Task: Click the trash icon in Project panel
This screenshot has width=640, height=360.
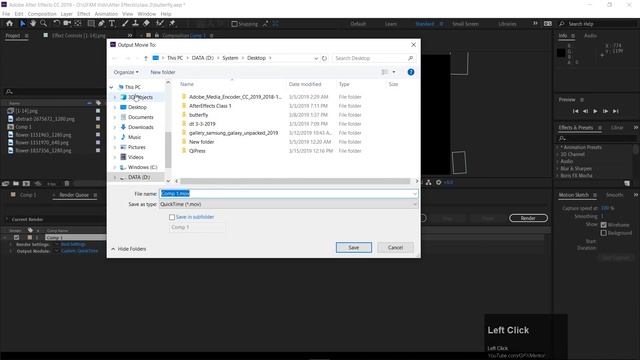Action: [67, 184]
